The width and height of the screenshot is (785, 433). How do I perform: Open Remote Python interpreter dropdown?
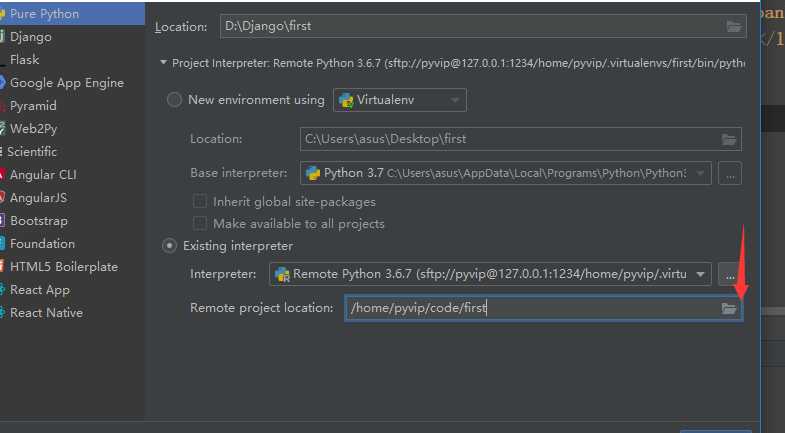click(490, 274)
